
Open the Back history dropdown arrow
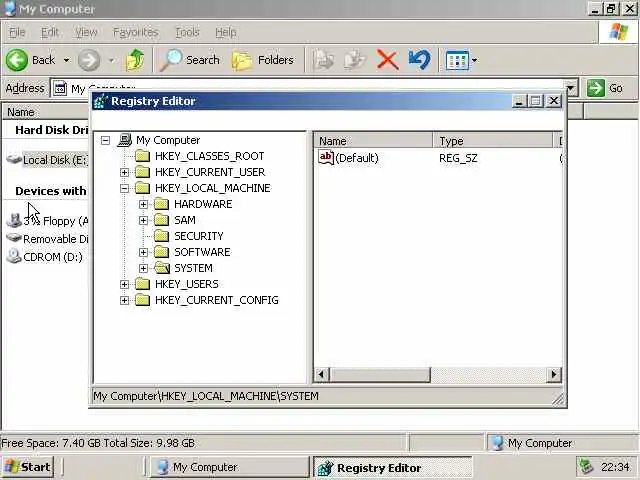[x=66, y=60]
